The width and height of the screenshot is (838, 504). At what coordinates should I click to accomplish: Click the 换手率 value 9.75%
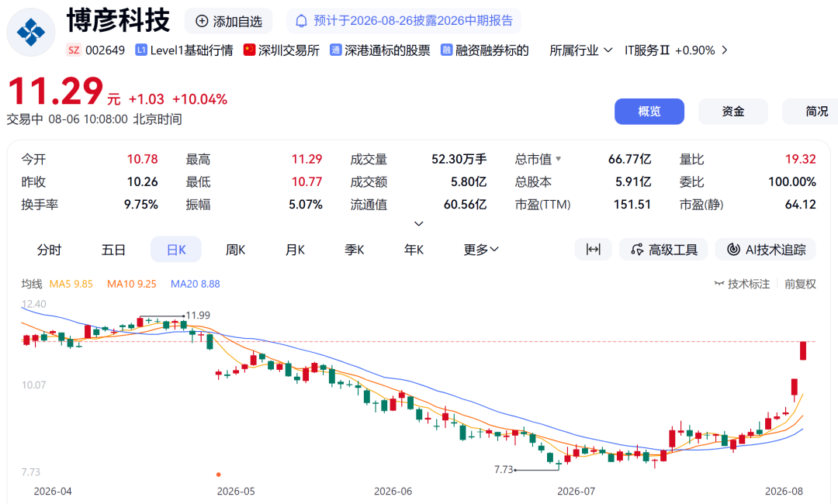tap(141, 205)
